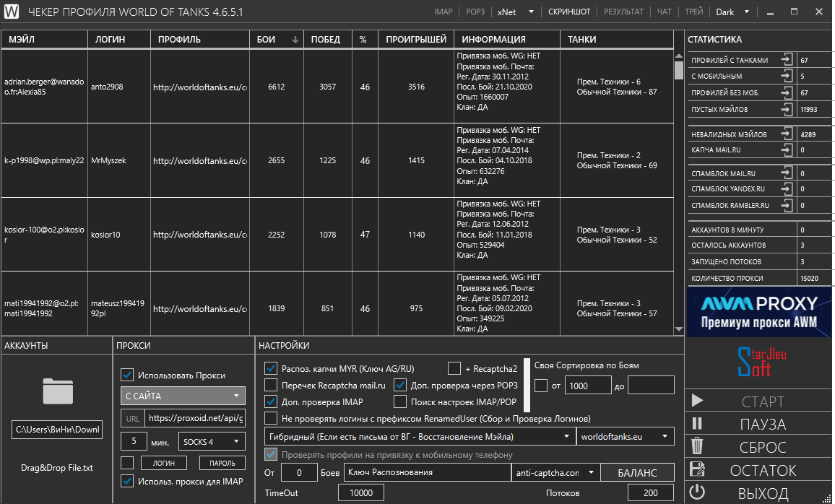Viewport: 835px width, 504px height.
Task: Click export icon beside Невалидных мэйлов
Action: (787, 134)
